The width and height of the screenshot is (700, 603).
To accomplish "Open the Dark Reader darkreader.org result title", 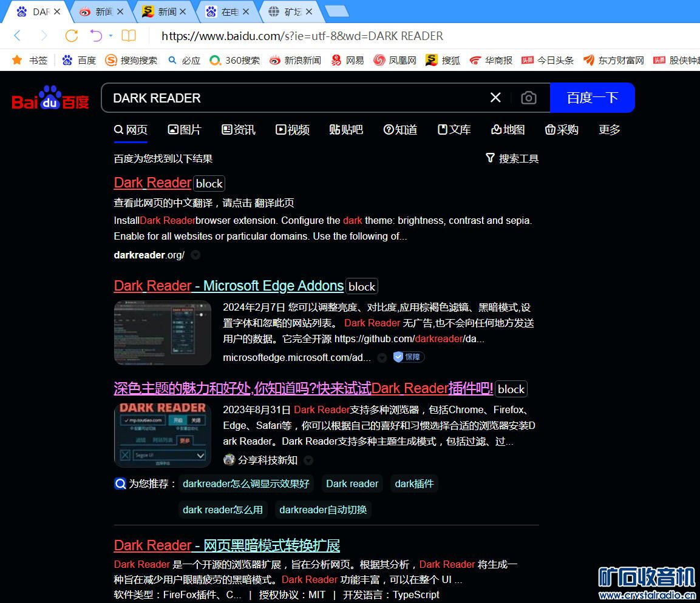I will coord(152,183).
